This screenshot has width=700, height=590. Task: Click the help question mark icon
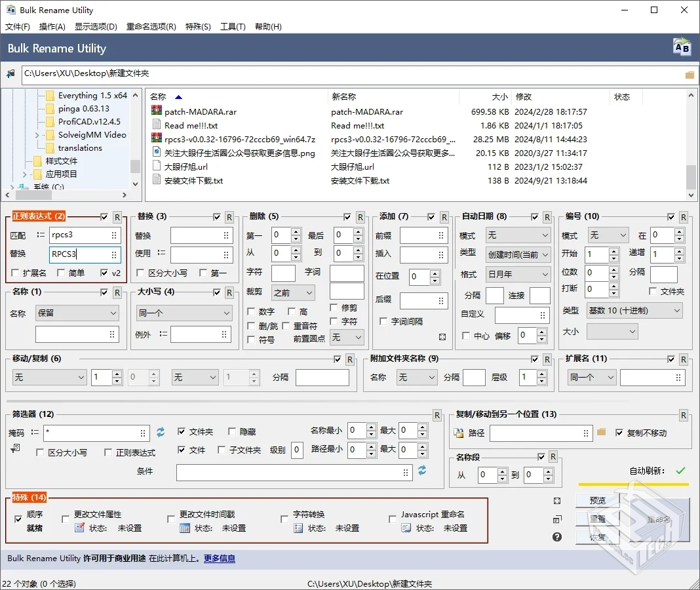[556, 536]
